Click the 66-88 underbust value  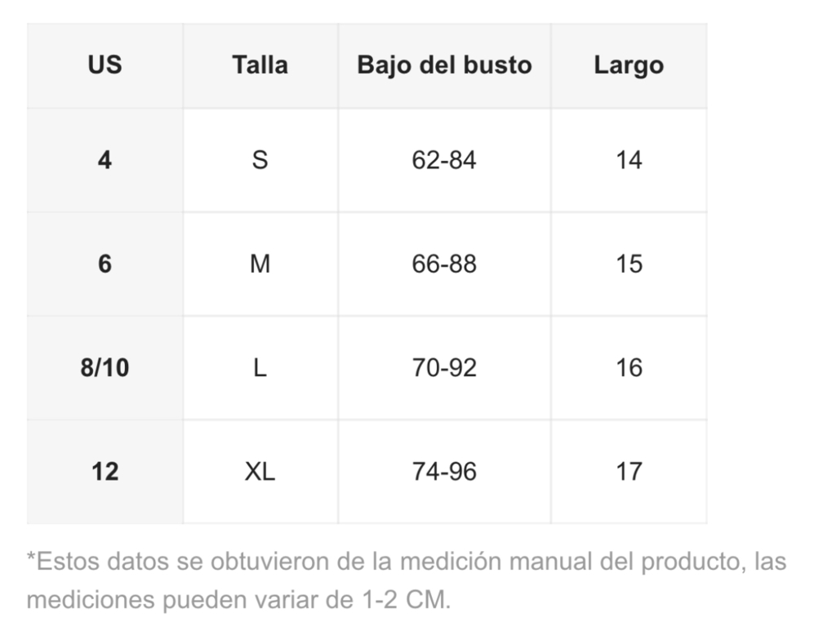(444, 264)
